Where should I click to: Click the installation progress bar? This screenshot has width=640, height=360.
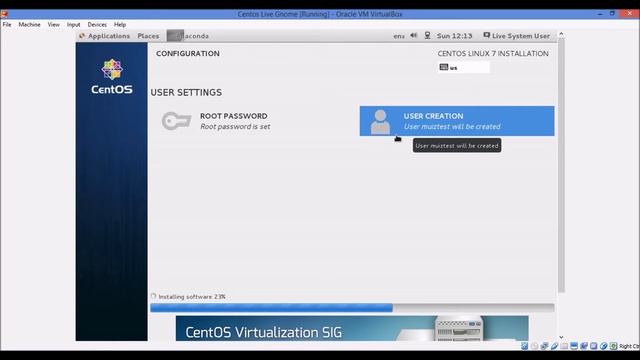click(352, 308)
